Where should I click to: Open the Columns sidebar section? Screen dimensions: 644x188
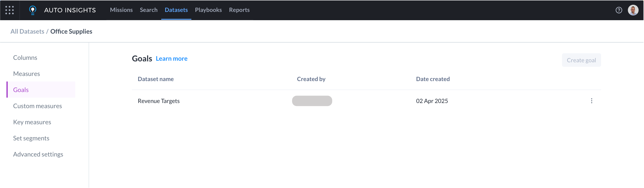25,58
